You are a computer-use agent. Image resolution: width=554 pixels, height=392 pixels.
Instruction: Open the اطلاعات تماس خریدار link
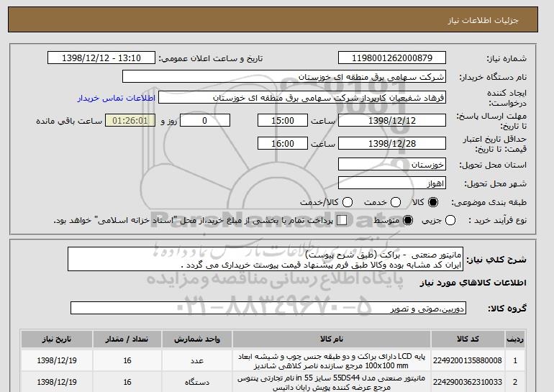117,98
